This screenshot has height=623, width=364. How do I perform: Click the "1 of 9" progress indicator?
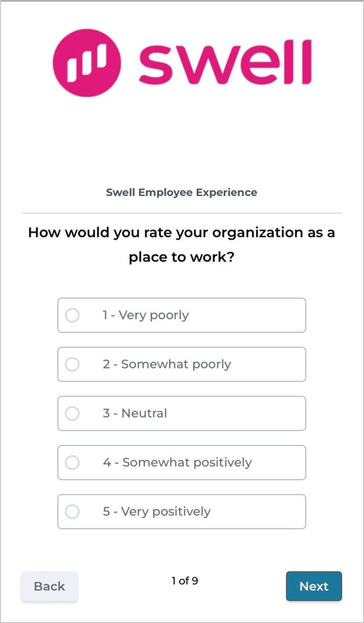(184, 581)
